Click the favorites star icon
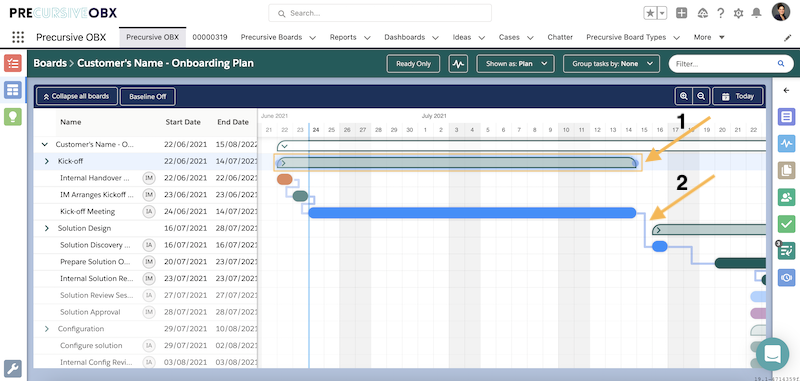The width and height of the screenshot is (800, 381). coord(651,14)
